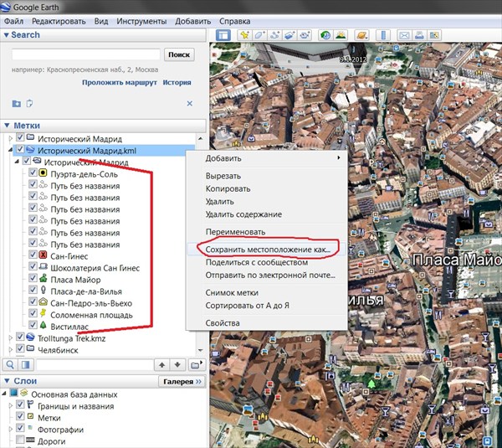Click the move-down arrow below places list
This screenshot has height=448, width=502.
pyautogui.click(x=177, y=365)
